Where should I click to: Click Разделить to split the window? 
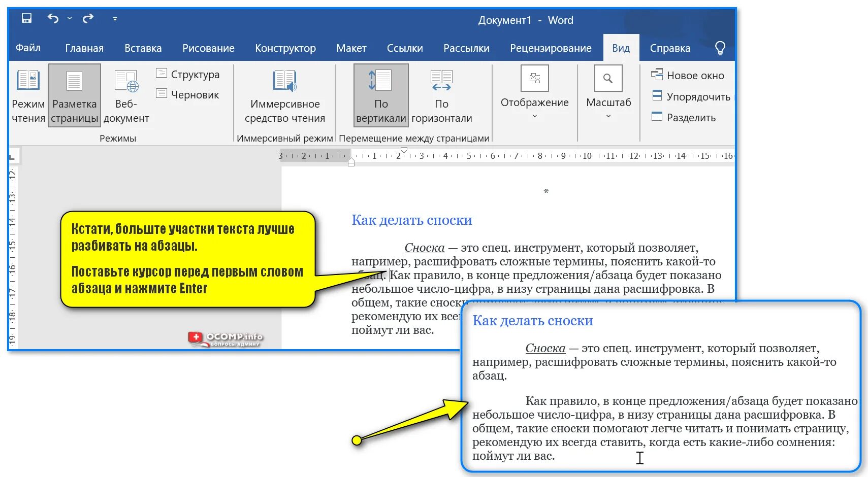[684, 117]
